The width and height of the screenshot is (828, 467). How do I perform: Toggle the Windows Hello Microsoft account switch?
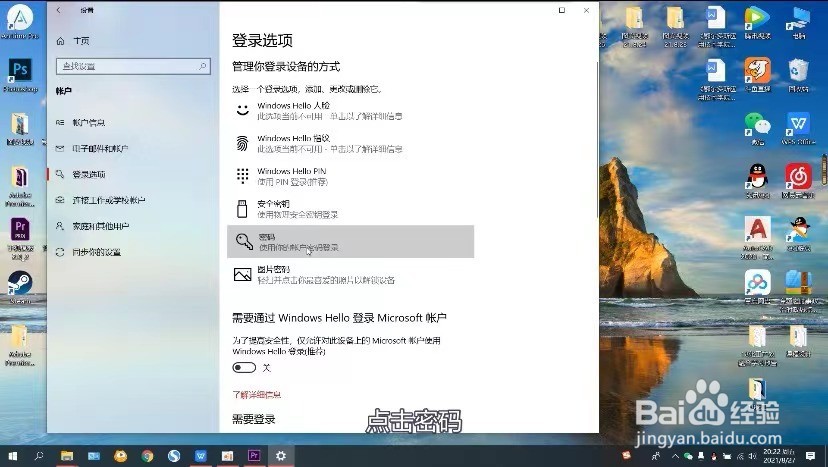[x=244, y=367]
